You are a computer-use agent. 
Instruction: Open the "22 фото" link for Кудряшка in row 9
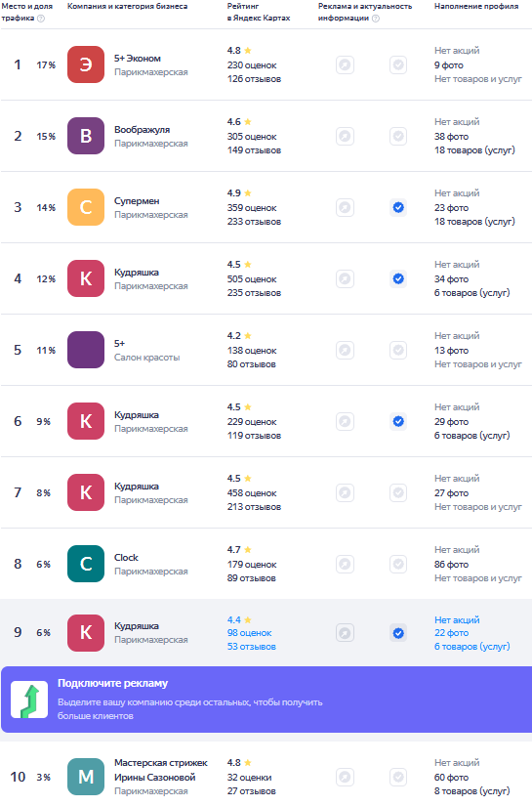coord(451,633)
